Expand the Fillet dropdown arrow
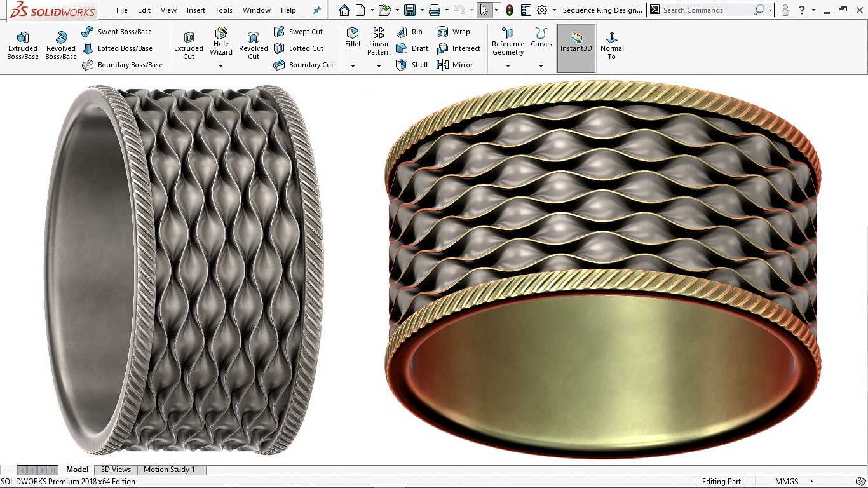The height and width of the screenshot is (488, 868). tap(353, 66)
